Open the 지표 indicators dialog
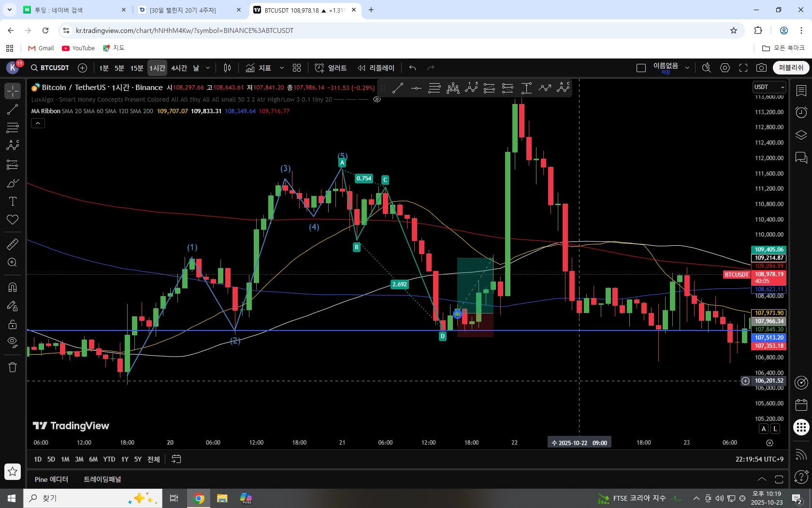 pyautogui.click(x=259, y=68)
